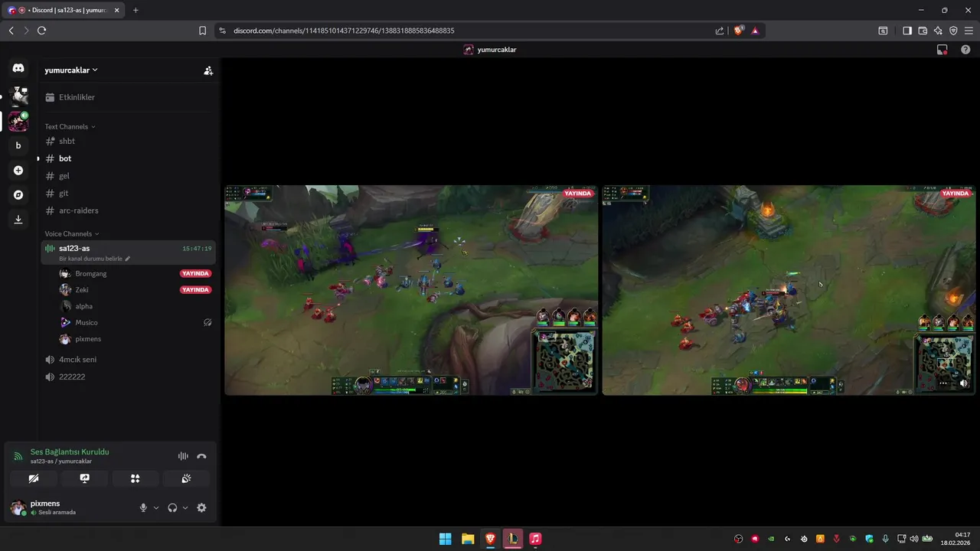Disconnect from voice with hang-up icon
Image resolution: width=980 pixels, height=551 pixels.
coord(201,456)
